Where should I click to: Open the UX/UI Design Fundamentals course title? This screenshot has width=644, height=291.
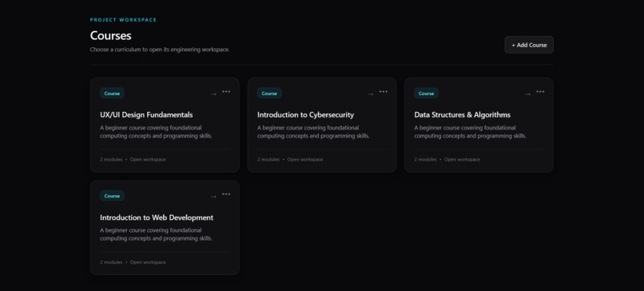(146, 114)
